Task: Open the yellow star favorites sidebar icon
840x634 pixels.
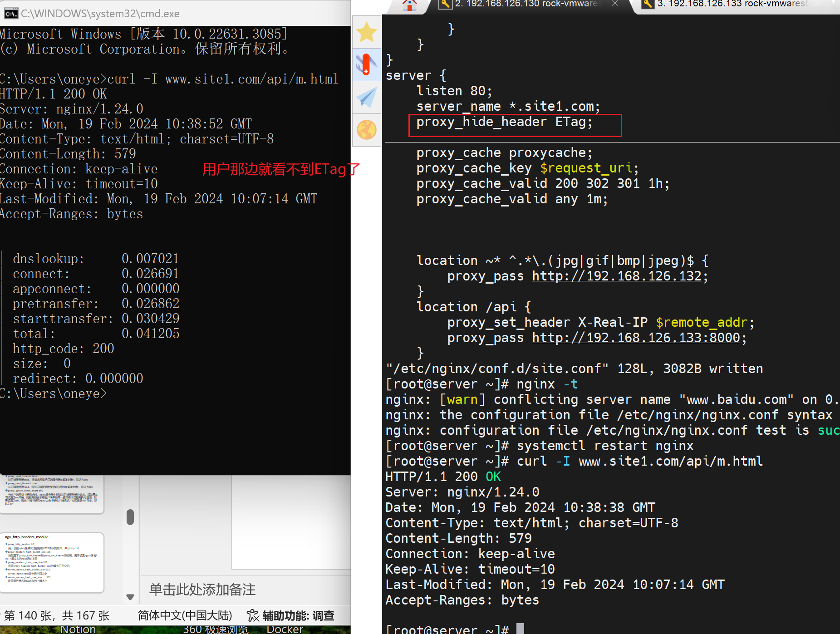Action: coord(366,32)
